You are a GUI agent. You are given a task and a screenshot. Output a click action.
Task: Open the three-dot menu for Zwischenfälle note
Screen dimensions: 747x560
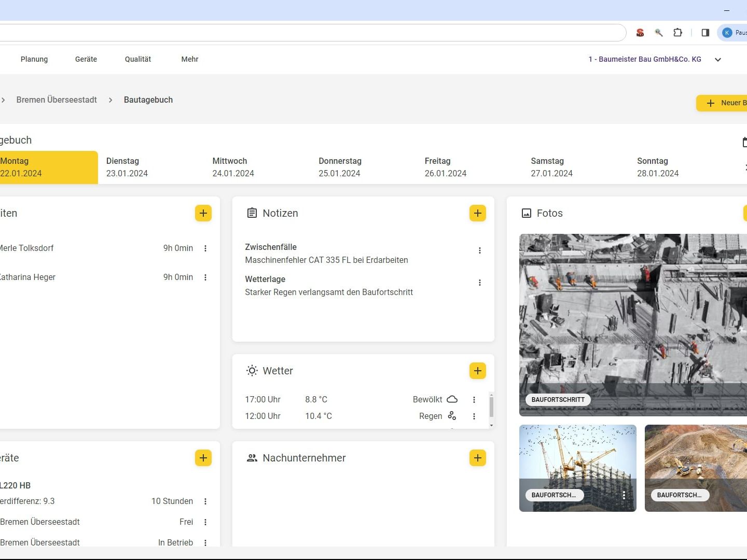coord(480,250)
